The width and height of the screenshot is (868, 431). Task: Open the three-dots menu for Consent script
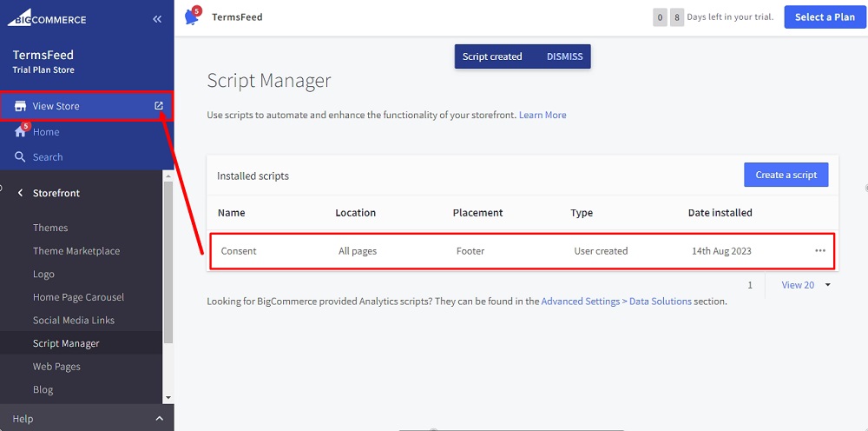pyautogui.click(x=820, y=251)
